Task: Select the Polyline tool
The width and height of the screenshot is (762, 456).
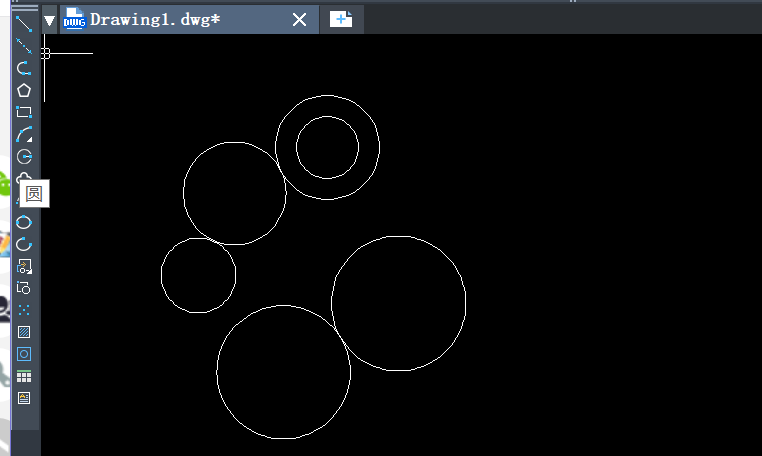Action: [24, 68]
